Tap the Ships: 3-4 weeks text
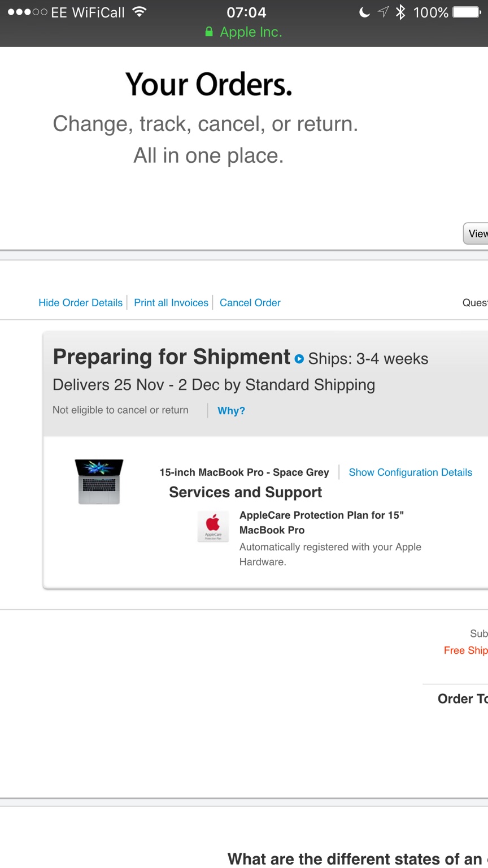The image size is (488, 868). pos(368,359)
